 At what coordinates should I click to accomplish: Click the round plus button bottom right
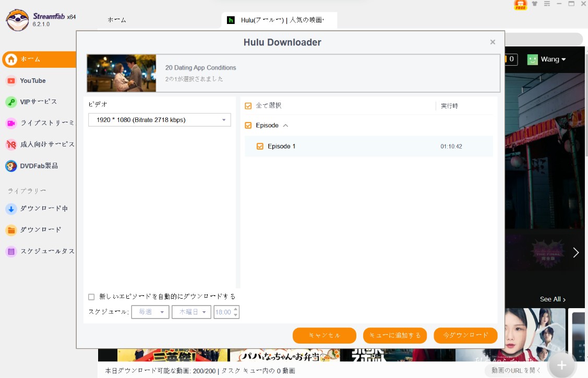coord(561,365)
